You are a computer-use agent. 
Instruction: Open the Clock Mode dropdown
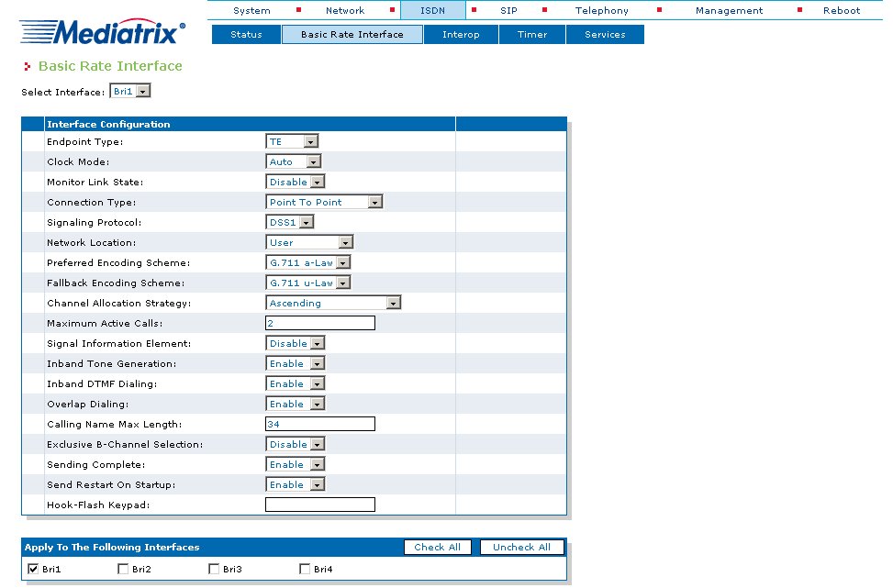pyautogui.click(x=294, y=161)
